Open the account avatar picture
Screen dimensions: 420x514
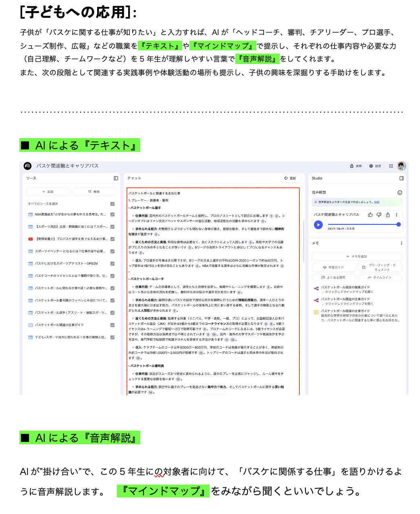[401, 166]
